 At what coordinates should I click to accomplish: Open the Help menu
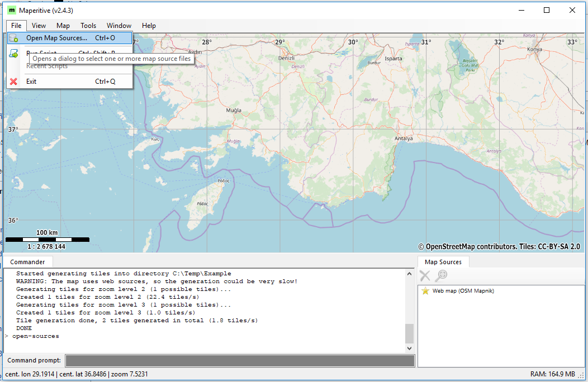149,26
